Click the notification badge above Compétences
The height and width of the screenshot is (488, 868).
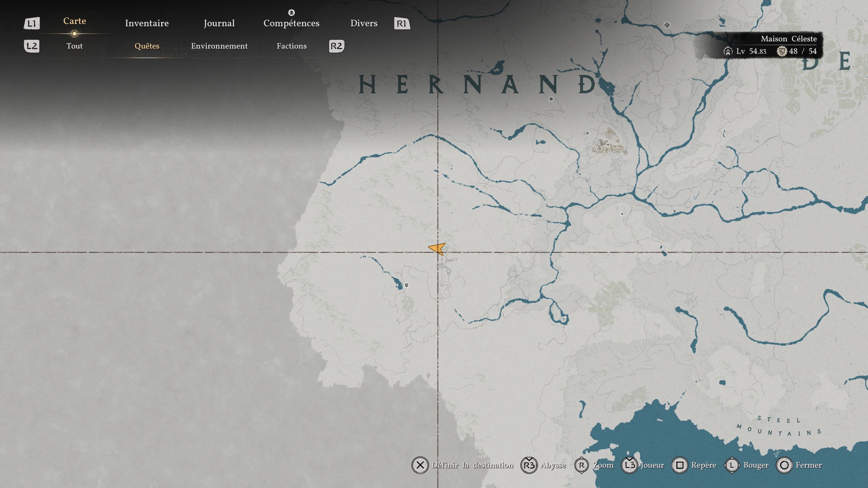click(291, 12)
